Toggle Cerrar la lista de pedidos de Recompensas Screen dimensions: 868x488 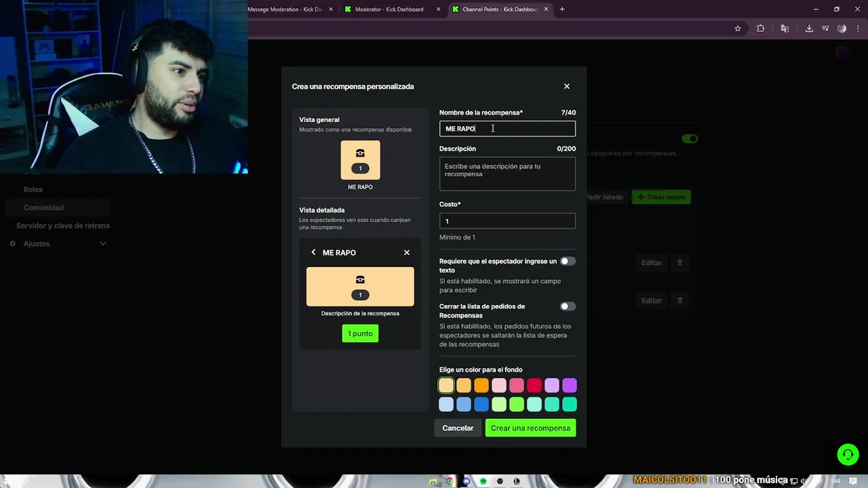[x=568, y=306]
